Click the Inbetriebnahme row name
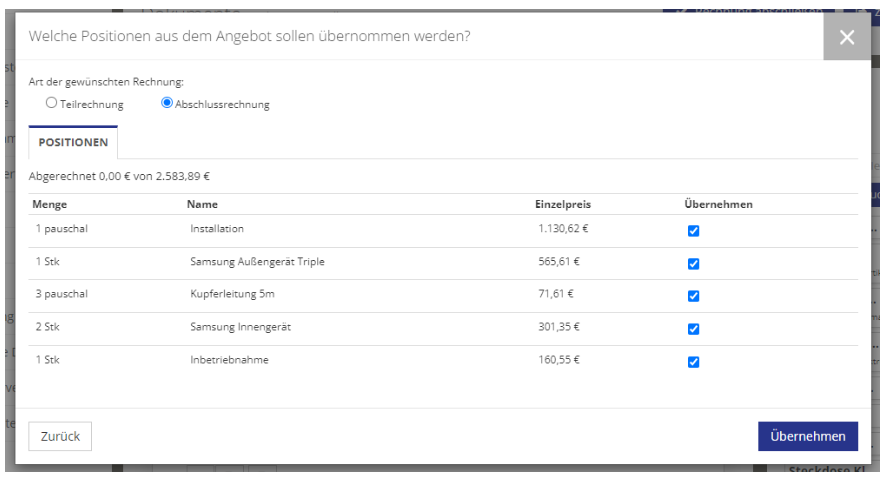The height and width of the screenshot is (479, 887). (230, 360)
